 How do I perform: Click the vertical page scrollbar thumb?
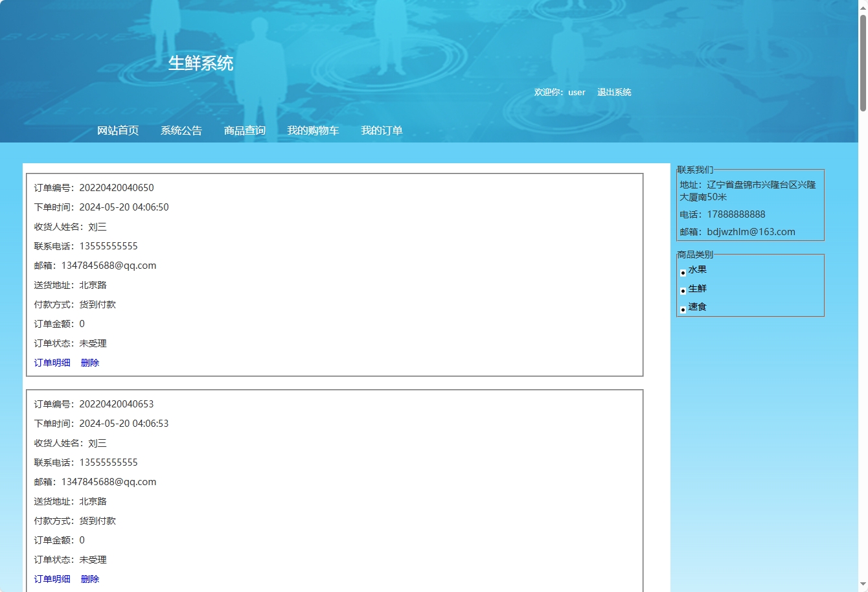coord(863,62)
